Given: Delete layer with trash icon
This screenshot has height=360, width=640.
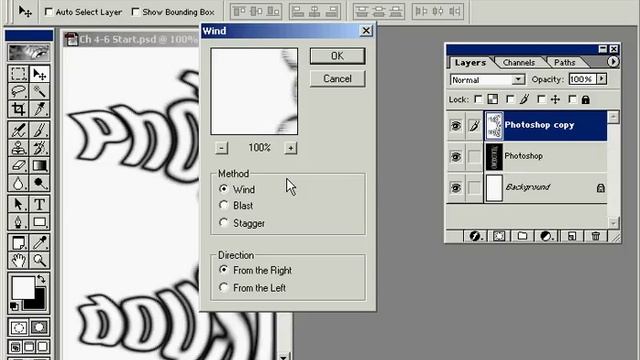Looking at the screenshot, I should [596, 236].
